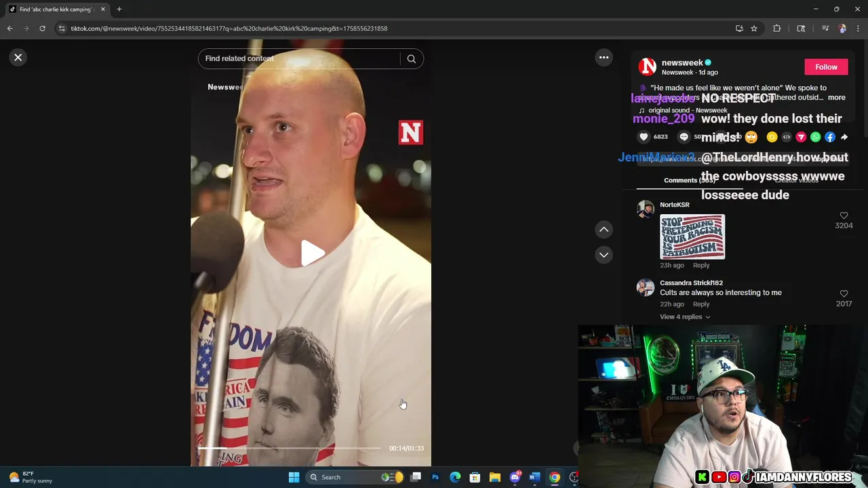Go to previous video with up chevron
868x488 pixels.
tap(604, 229)
